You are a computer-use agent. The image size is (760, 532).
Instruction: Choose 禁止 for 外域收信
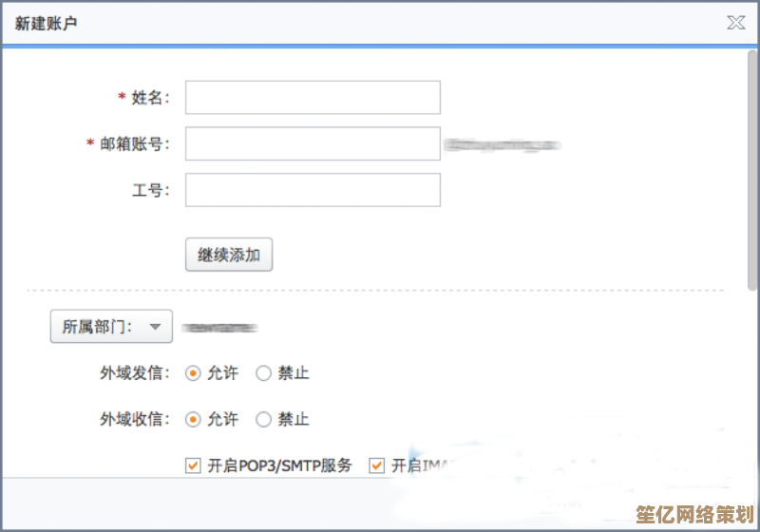pos(264,419)
